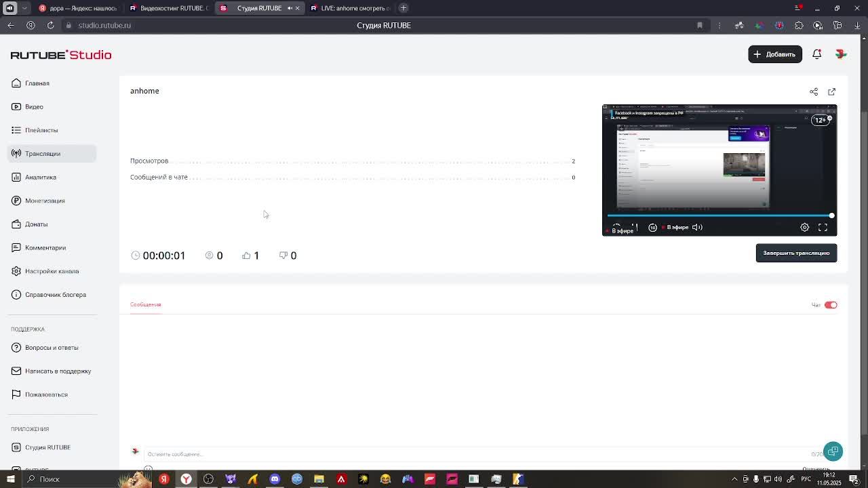Select Трансляции in the sidebar
The height and width of the screenshot is (488, 868).
52,154
